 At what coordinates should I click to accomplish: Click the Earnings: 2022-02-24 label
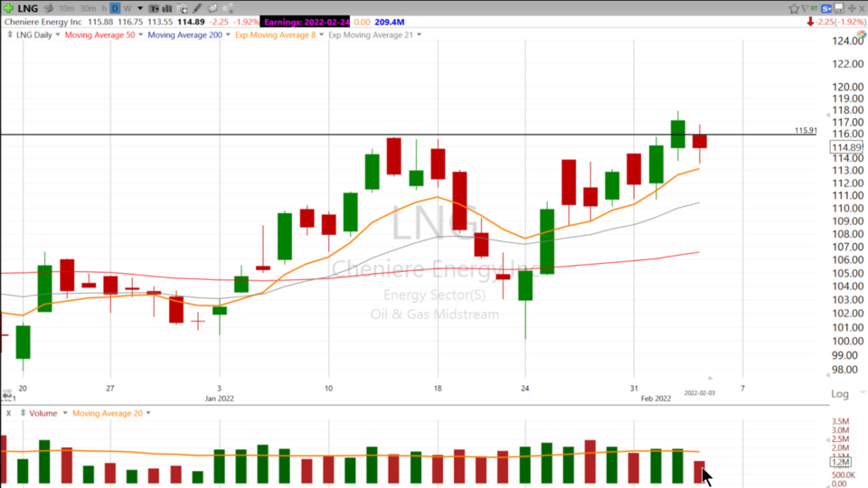[305, 22]
